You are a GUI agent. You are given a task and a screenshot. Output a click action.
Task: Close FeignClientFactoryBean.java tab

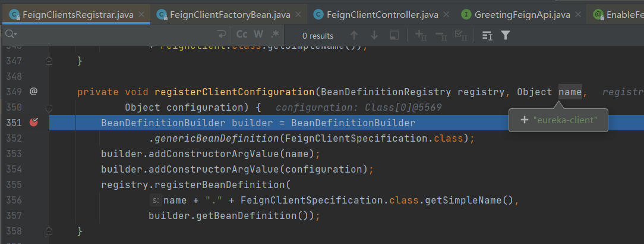click(x=299, y=14)
